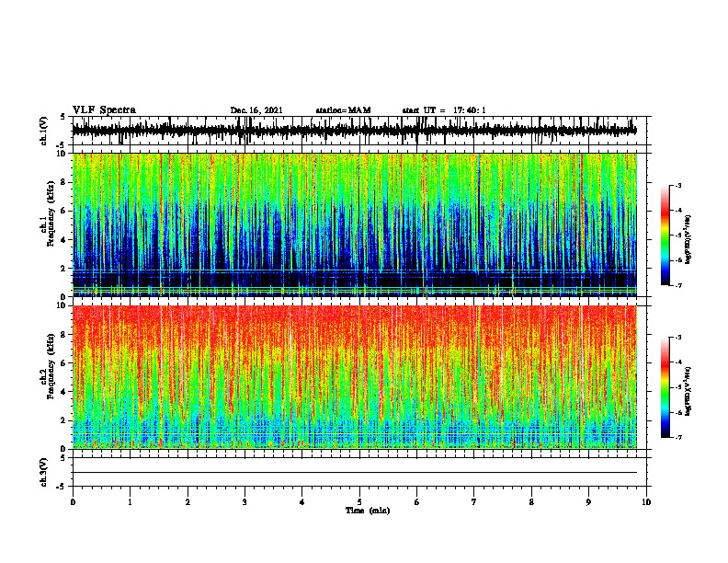Click the '4' frequency tick of ch.2 spectrogram
The width and height of the screenshot is (728, 563).
(63, 392)
